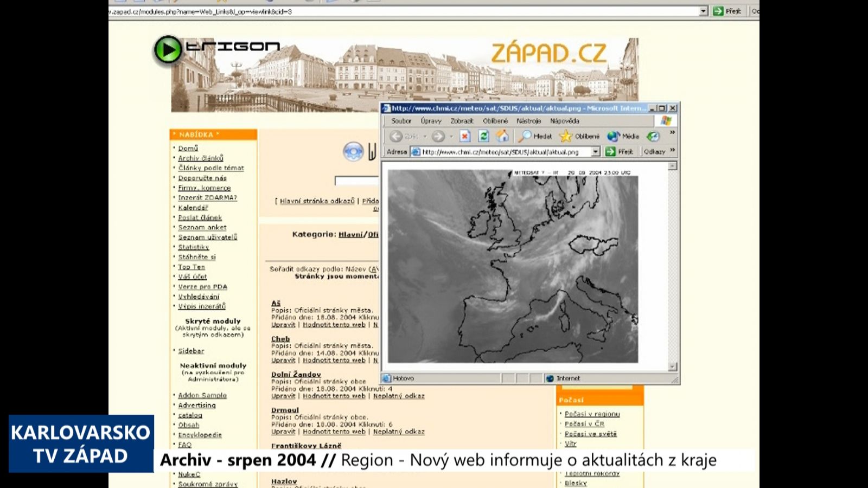Expand the Odkazy links toolbar chevron

click(x=673, y=151)
